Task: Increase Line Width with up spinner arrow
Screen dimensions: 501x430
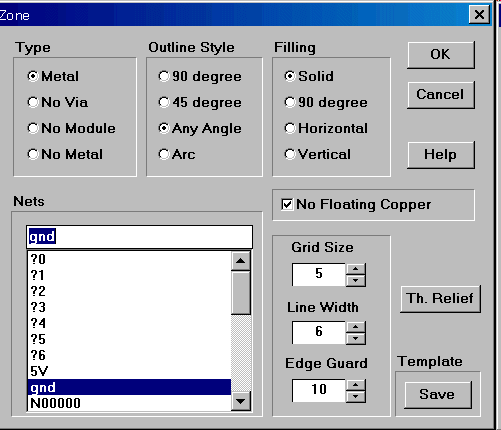Action: pos(356,327)
